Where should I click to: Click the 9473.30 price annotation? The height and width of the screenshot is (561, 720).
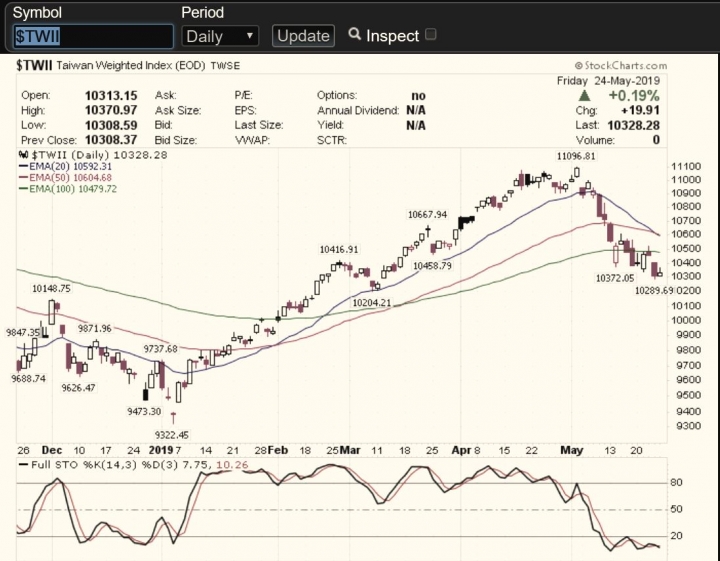coord(144,411)
